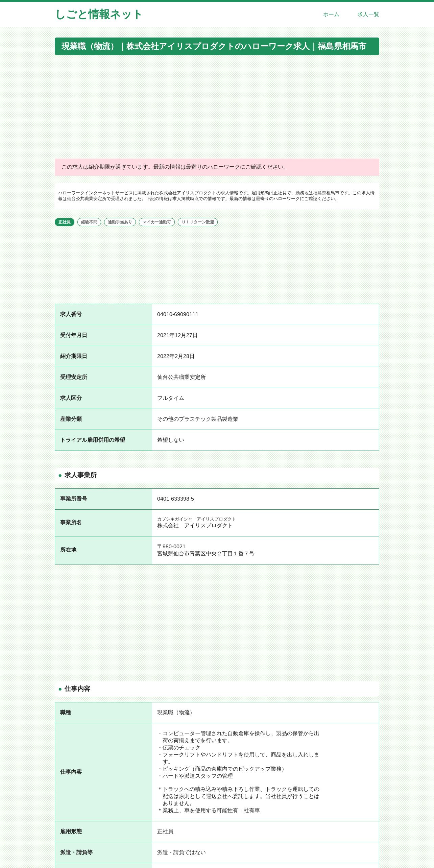Click the 紹介期限日 row label
434x868 pixels.
(x=74, y=356)
